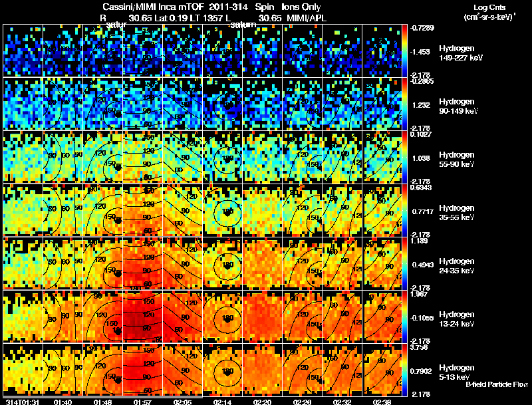This screenshot has width=532, height=405.
Task: Click the 02:05 time label
Action: [182, 402]
